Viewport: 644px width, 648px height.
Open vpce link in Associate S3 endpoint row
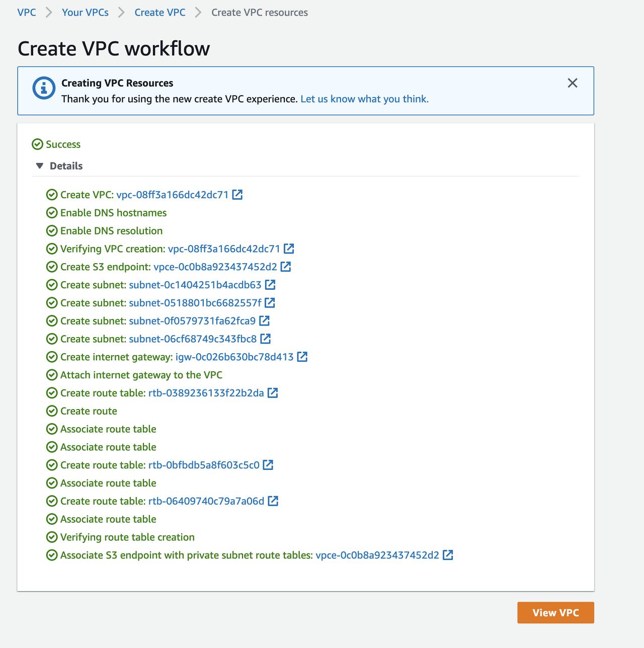tap(377, 555)
